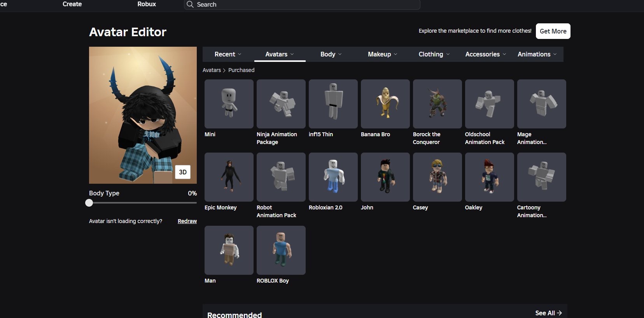Image resolution: width=644 pixels, height=318 pixels.
Task: Expand the Accessories dropdown
Action: [x=486, y=54]
